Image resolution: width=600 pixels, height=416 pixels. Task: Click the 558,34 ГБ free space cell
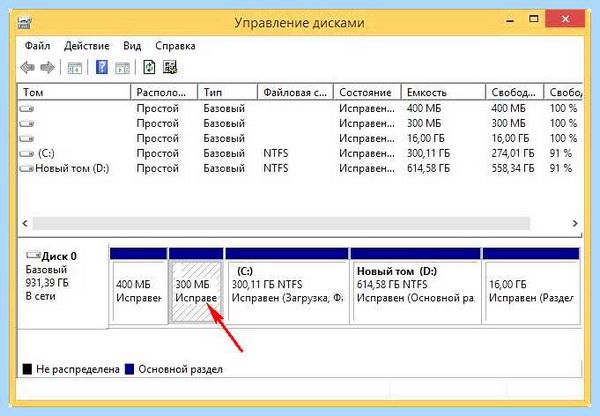click(x=513, y=168)
